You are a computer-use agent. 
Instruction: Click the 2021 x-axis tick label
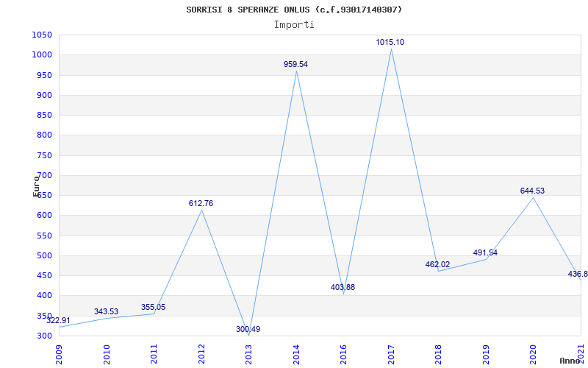(581, 354)
